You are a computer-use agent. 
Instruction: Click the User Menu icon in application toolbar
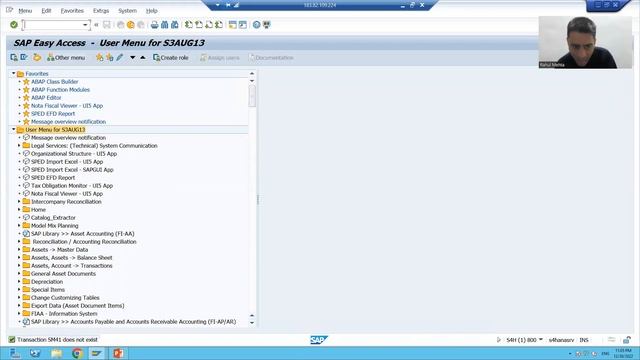(x=14, y=58)
